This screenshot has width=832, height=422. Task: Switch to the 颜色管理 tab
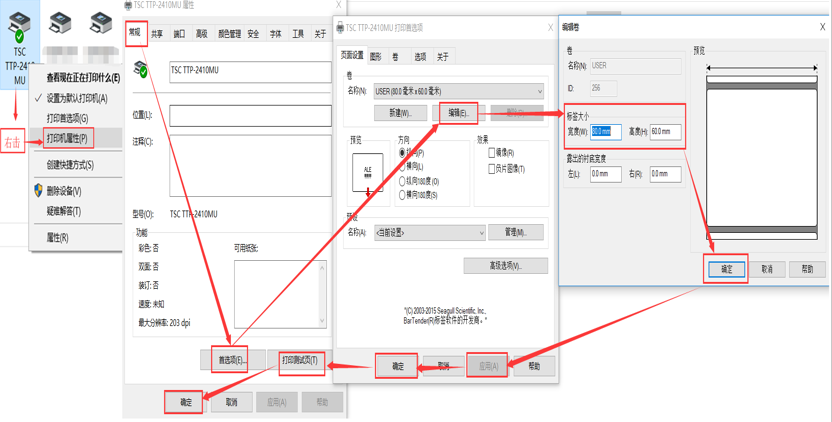click(229, 34)
